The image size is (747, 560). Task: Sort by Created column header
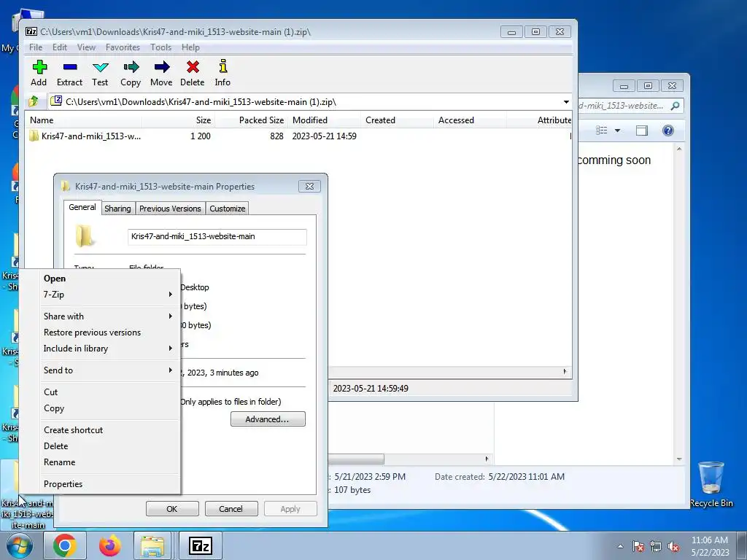point(397,120)
